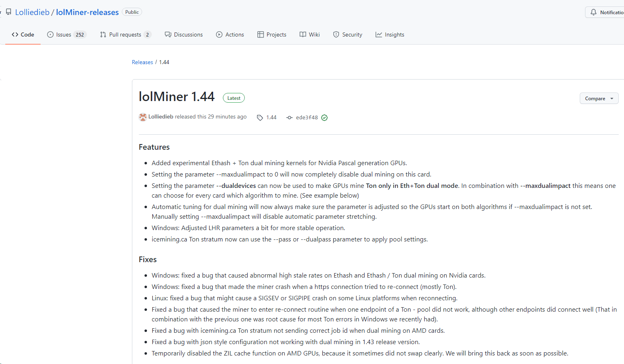Click the 29 minutes ago timestamp
This screenshot has height=364, width=624.
click(x=227, y=116)
